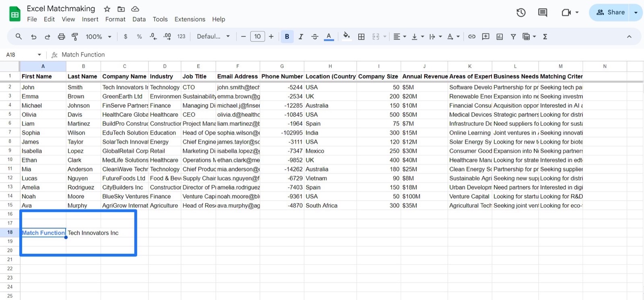The image size is (644, 300).
Task: Insert a link
Action: pos(472,37)
